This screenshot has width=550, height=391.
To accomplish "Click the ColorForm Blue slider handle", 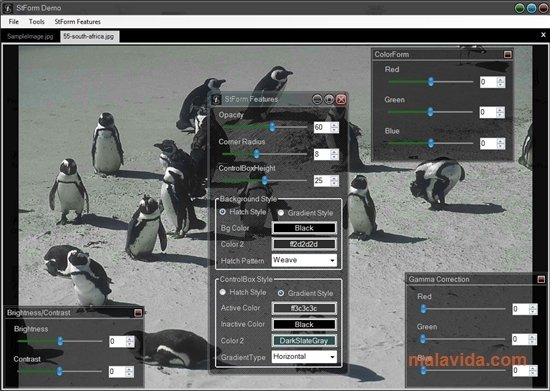I will pos(431,143).
